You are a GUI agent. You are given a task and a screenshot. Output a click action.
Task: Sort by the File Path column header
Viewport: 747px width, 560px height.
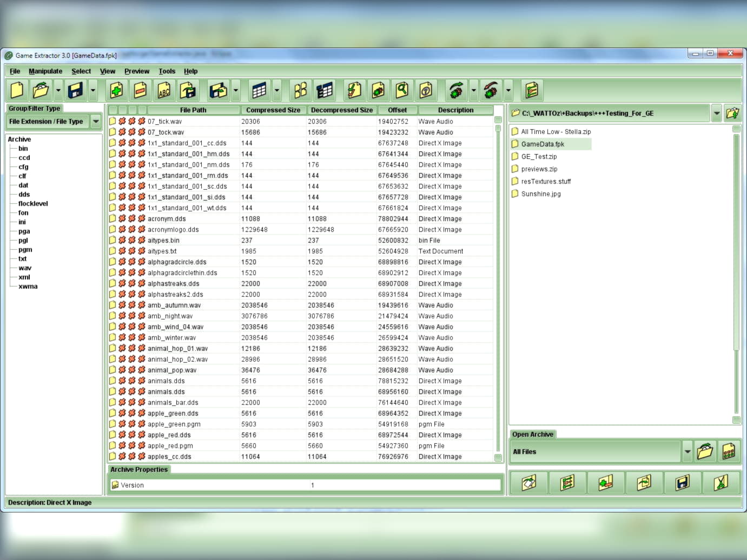click(x=193, y=110)
